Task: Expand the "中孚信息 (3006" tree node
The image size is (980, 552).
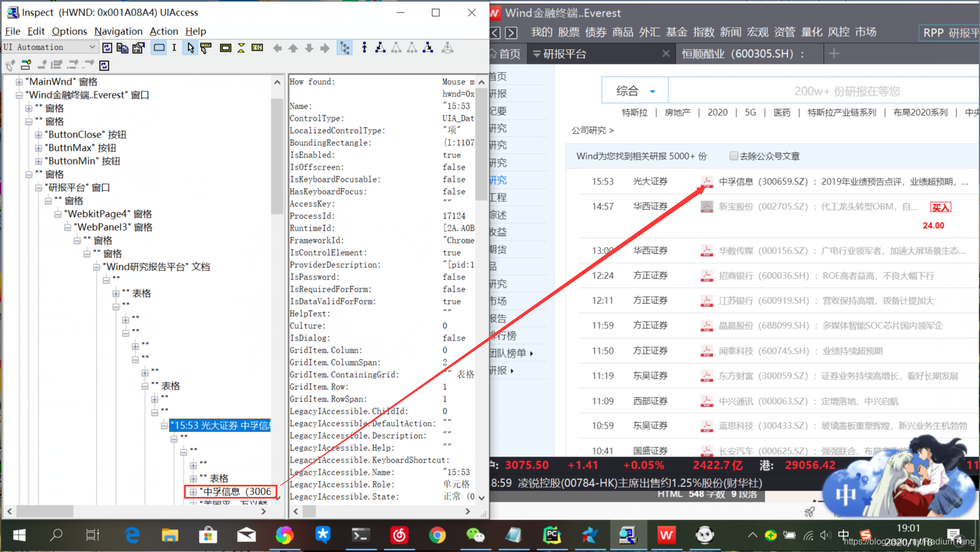Action: tap(193, 491)
